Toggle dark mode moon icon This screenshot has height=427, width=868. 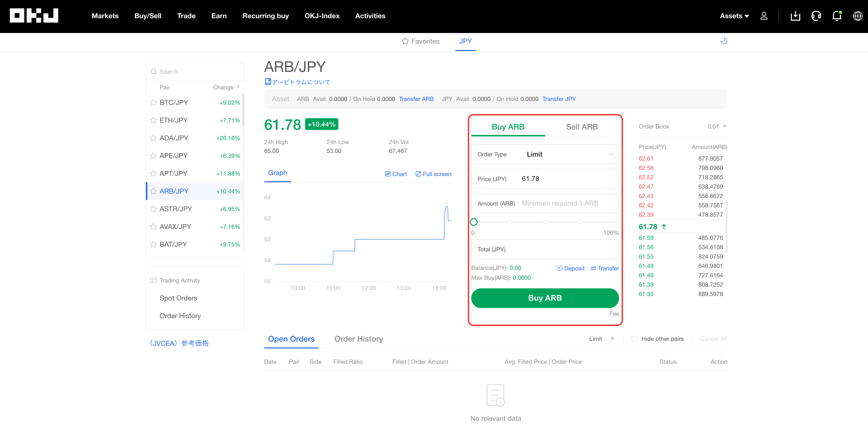pos(723,41)
